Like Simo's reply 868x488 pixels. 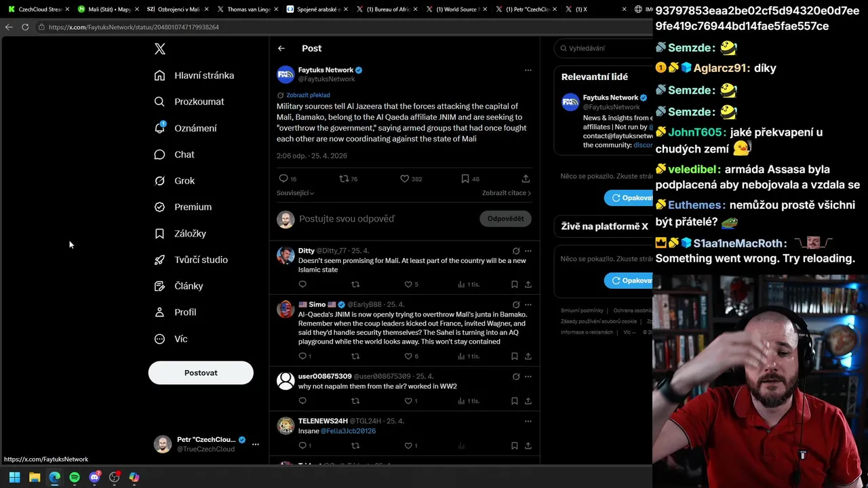point(408,356)
